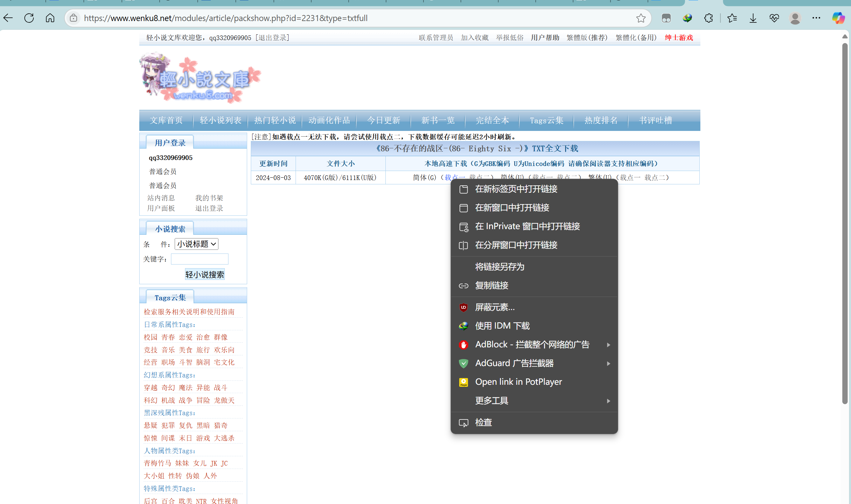Open the Favorites list icon
The height and width of the screenshot is (504, 851).
(x=732, y=18)
